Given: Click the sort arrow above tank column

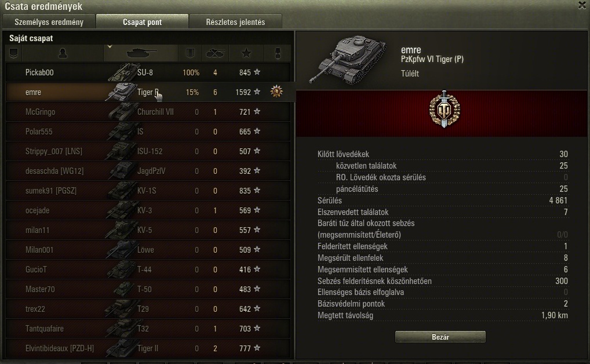Looking at the screenshot, I should tap(110, 47).
